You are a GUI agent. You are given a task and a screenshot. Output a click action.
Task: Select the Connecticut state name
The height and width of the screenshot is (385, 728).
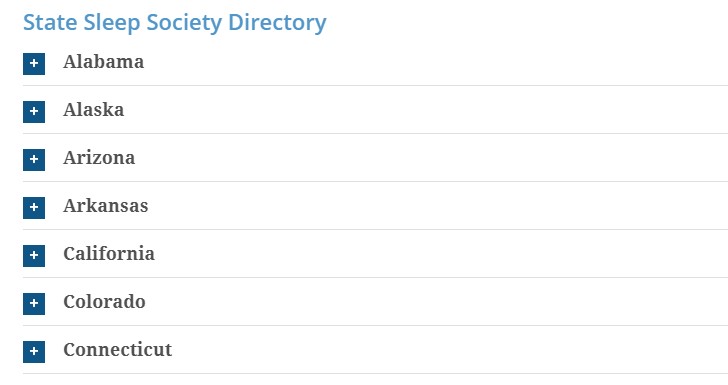118,350
